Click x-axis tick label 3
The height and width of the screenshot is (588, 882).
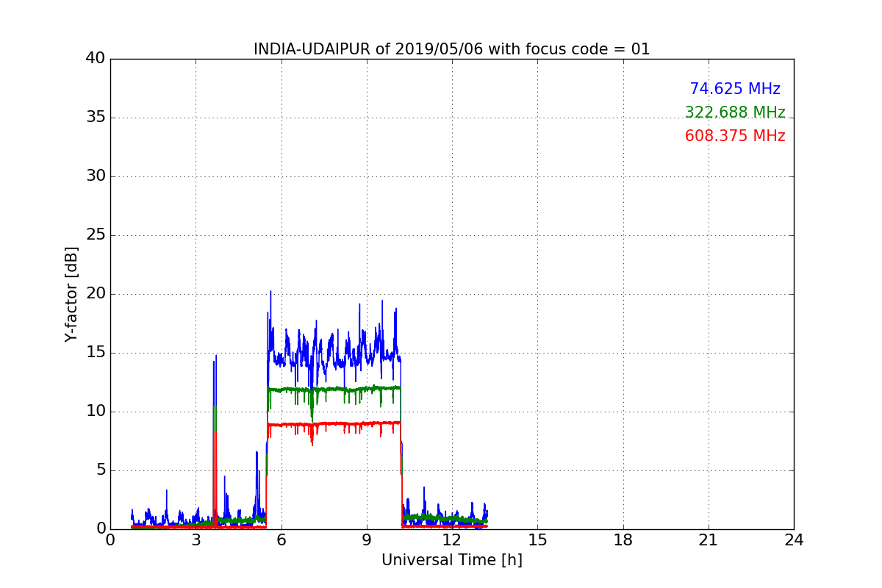point(196,540)
